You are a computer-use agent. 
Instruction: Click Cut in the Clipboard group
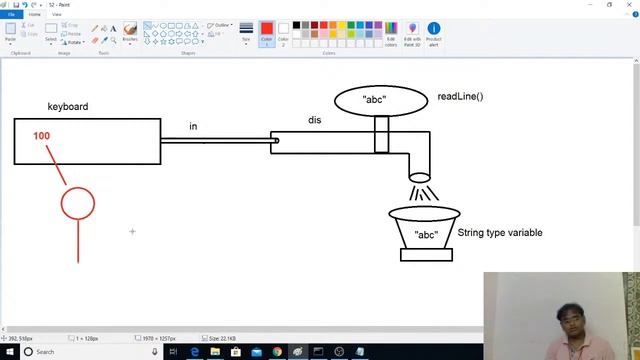tap(28, 25)
